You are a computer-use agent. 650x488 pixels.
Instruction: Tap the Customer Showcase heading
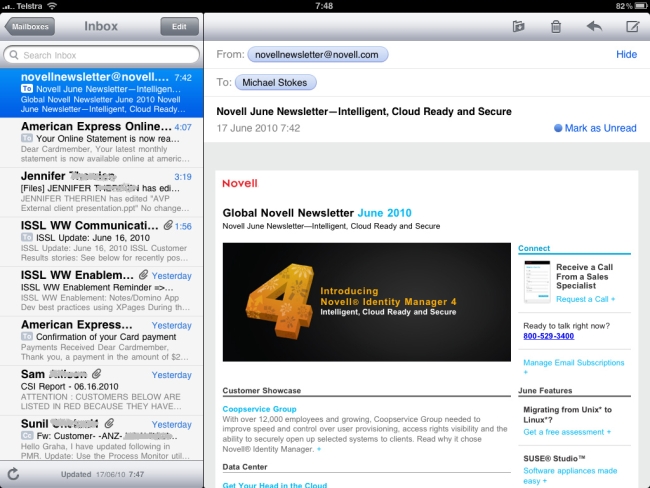click(262, 391)
